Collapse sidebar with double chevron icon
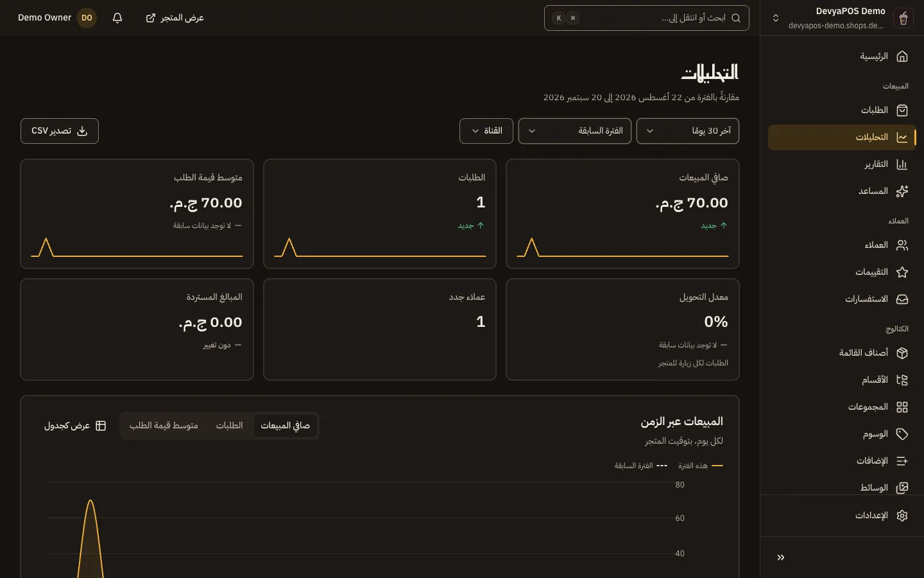The image size is (924, 578). coord(781,557)
